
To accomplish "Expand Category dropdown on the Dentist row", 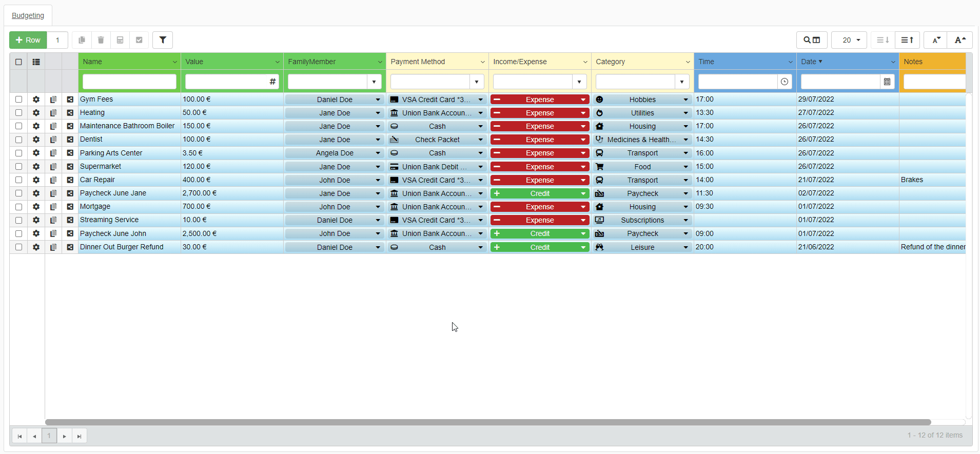I will (685, 140).
